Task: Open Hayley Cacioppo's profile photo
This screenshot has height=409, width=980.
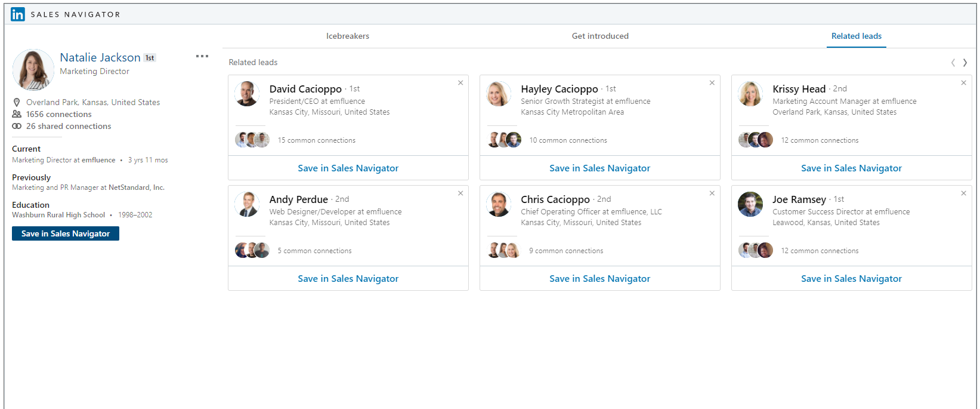Action: pos(499,94)
